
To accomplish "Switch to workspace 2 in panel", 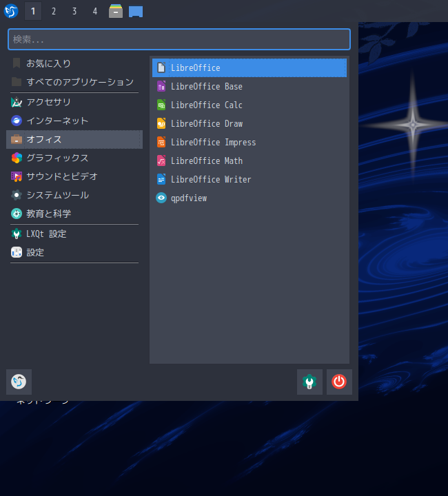I will [54, 12].
